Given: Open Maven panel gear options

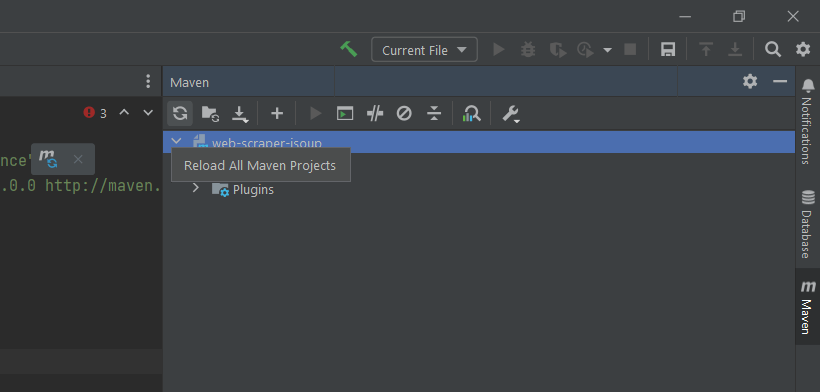Looking at the screenshot, I should [750, 82].
